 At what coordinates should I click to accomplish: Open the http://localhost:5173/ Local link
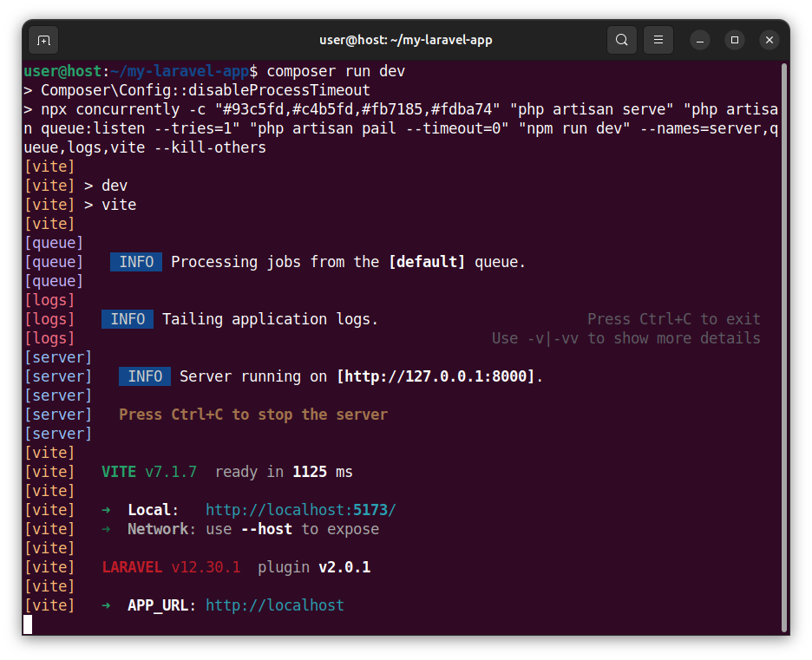[300, 510]
